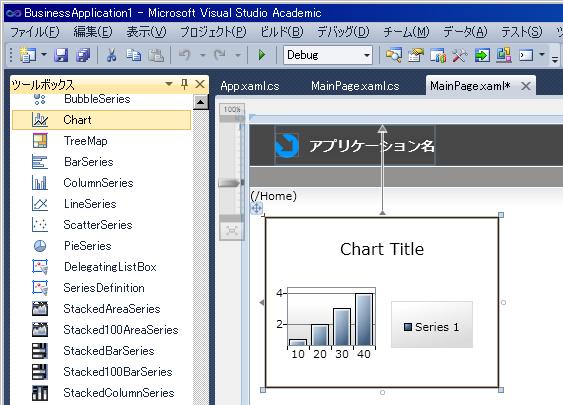The image size is (563, 405).
Task: Switch to the MainPage.xaml.cs tab
Action: 355,86
